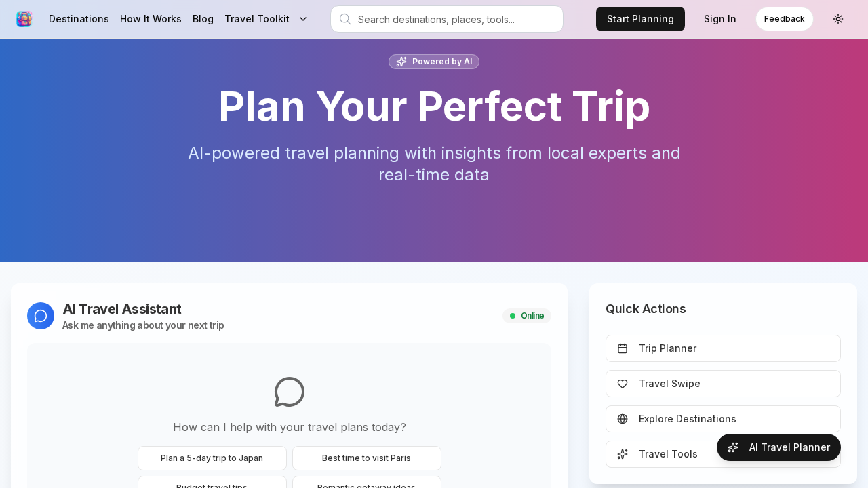Click the heart icon on Travel Swipe
This screenshot has height=488, width=868.
coord(623,384)
